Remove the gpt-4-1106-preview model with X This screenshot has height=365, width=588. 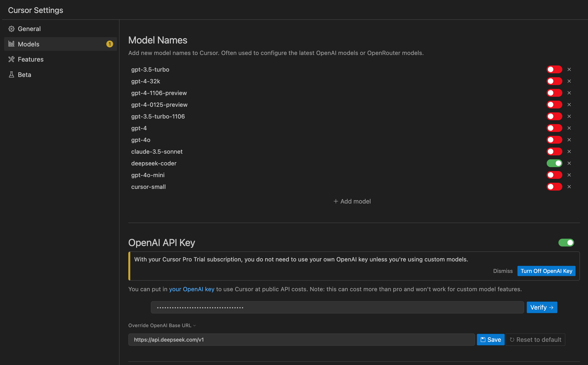(569, 93)
